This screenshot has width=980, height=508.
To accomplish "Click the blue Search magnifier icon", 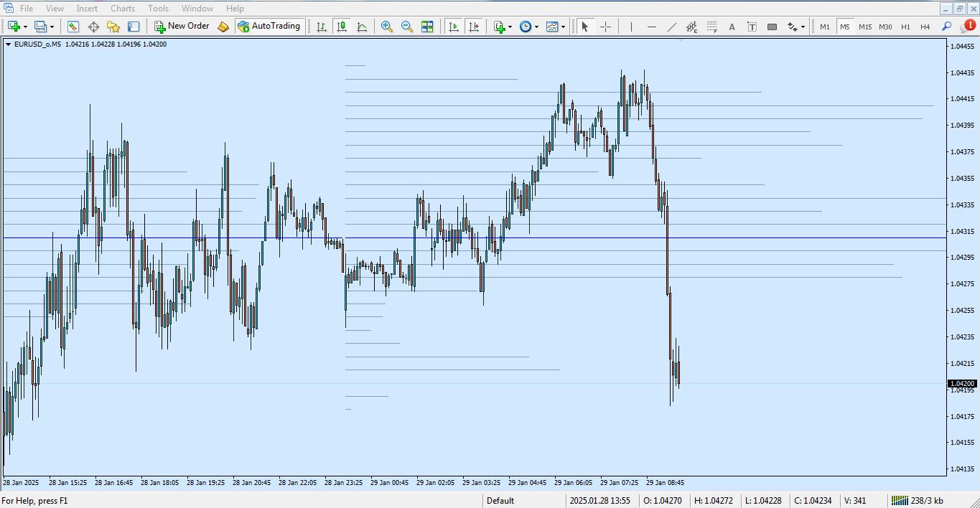I will pyautogui.click(x=946, y=27).
